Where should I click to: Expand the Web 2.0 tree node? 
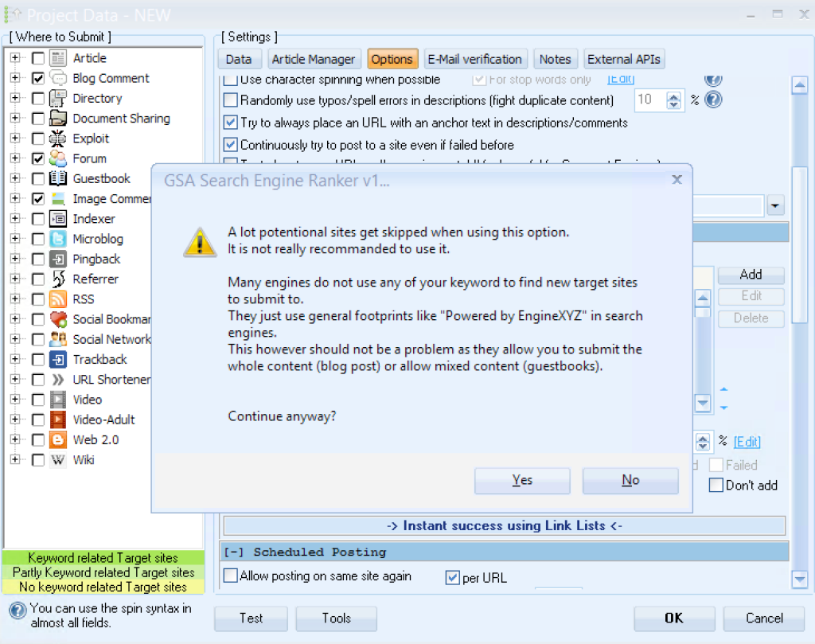(x=15, y=439)
